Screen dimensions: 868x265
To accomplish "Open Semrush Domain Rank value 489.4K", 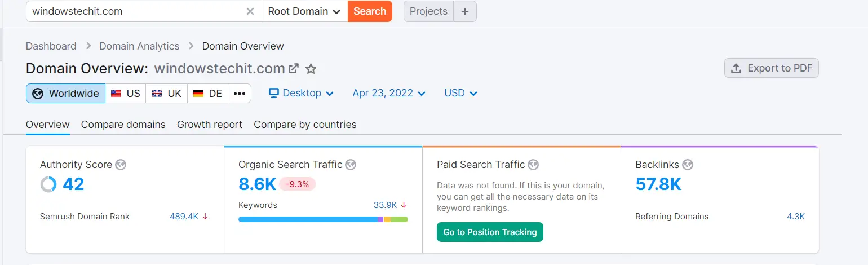I will pyautogui.click(x=184, y=217).
